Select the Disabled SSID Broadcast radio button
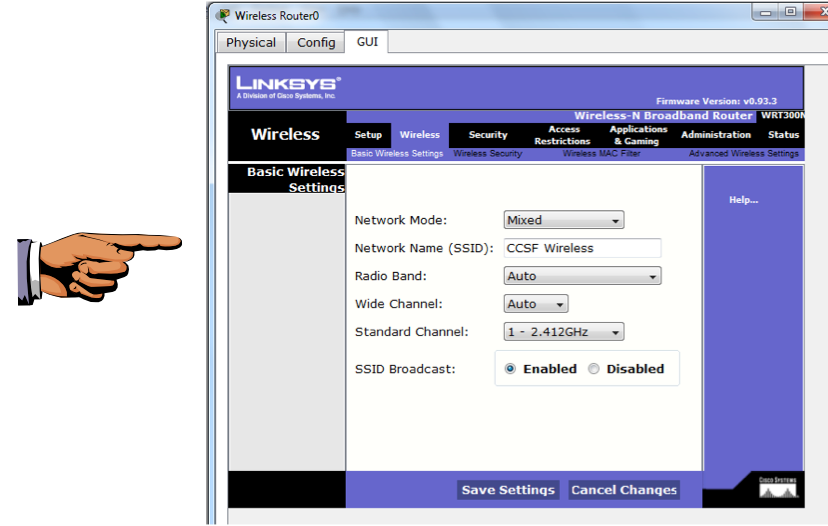828x526 pixels. 594,369
